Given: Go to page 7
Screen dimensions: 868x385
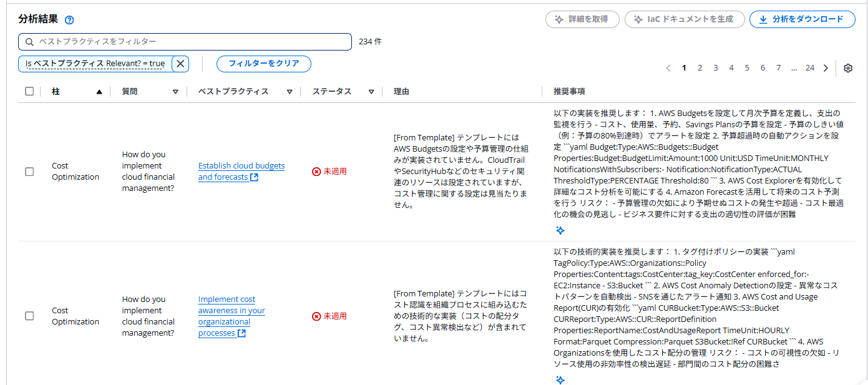Looking at the screenshot, I should point(778,68).
